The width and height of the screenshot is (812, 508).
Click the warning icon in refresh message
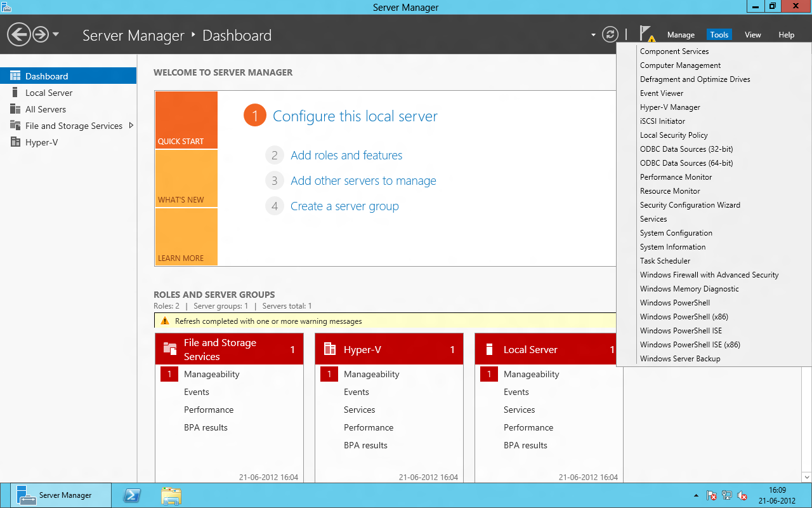pyautogui.click(x=165, y=321)
